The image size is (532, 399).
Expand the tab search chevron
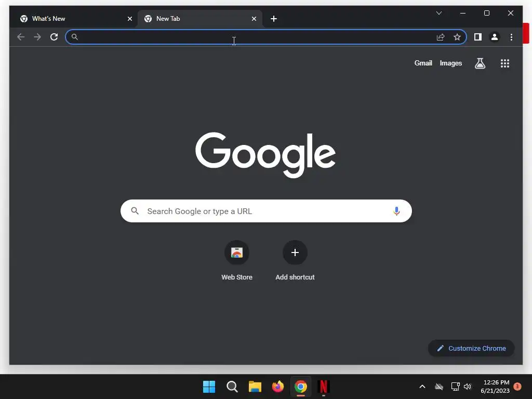coord(438,13)
